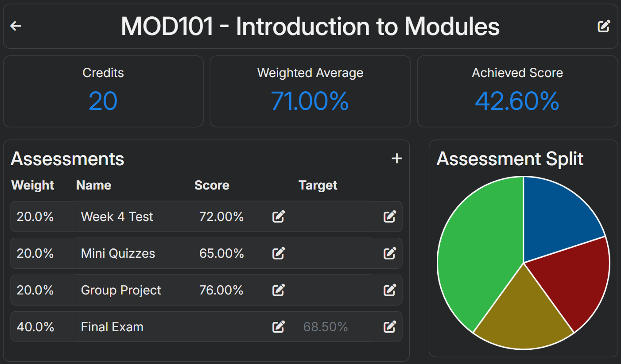Click the Week 4 Test 72.00% score
621x364 pixels.
coord(221,217)
